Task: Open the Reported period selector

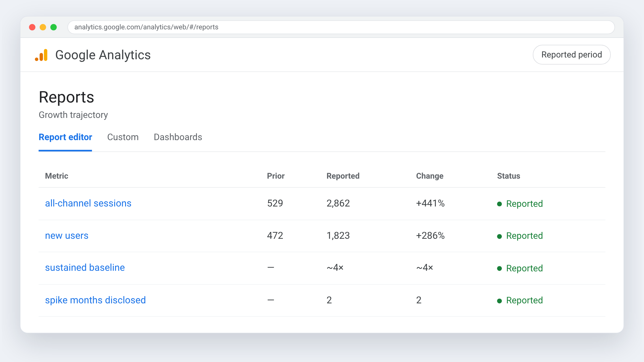Action: coord(571,55)
